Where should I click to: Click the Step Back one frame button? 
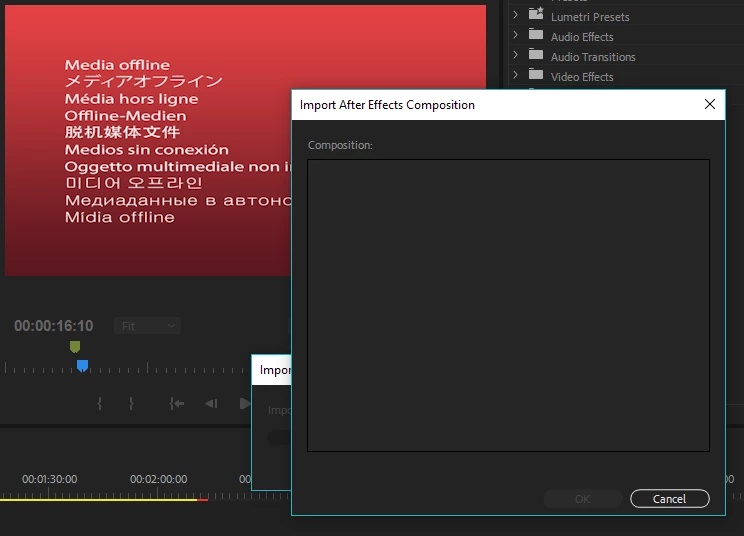tap(211, 404)
